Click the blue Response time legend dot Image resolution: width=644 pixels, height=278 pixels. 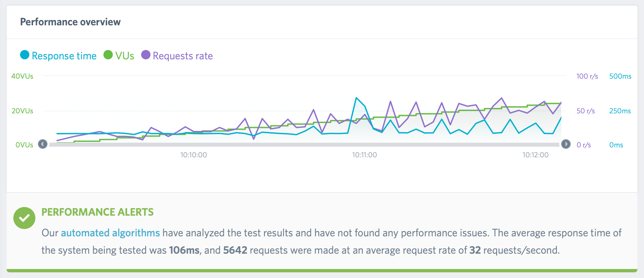(x=25, y=55)
